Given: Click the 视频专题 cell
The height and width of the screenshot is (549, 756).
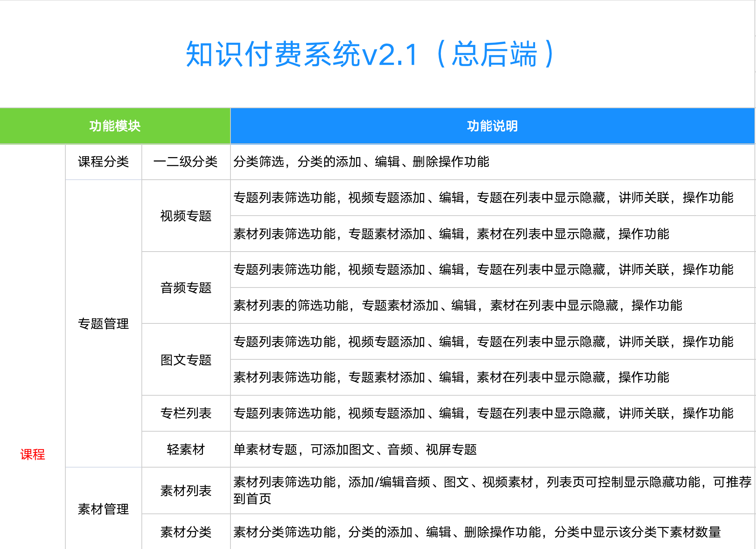Looking at the screenshot, I should pyautogui.click(x=186, y=216).
